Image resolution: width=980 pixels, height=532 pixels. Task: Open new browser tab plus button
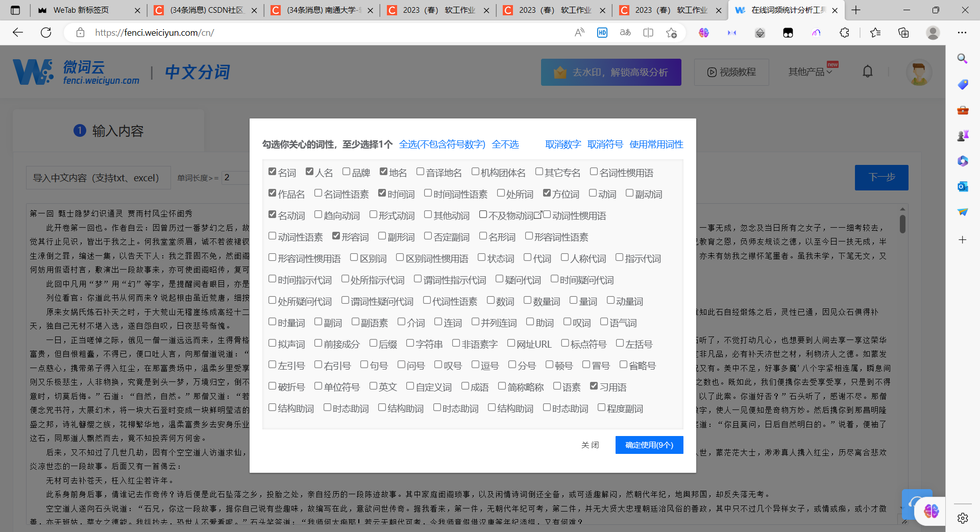pyautogui.click(x=856, y=10)
